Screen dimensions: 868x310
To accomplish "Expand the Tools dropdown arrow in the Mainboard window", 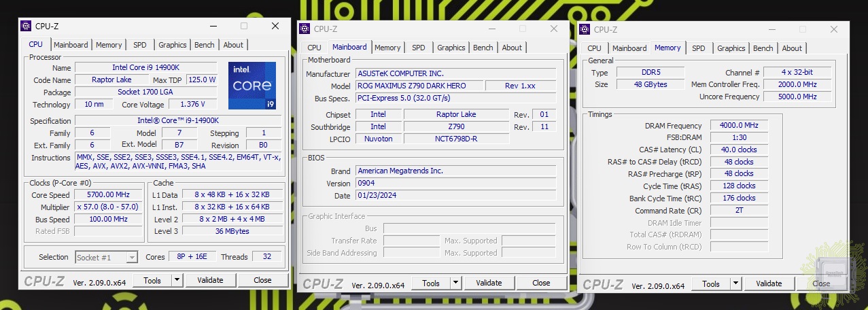I will click(455, 283).
